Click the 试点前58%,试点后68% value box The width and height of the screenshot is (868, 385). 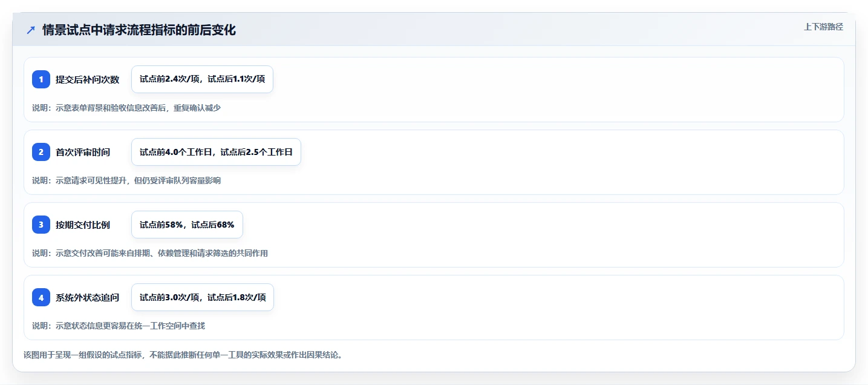pyautogui.click(x=187, y=225)
